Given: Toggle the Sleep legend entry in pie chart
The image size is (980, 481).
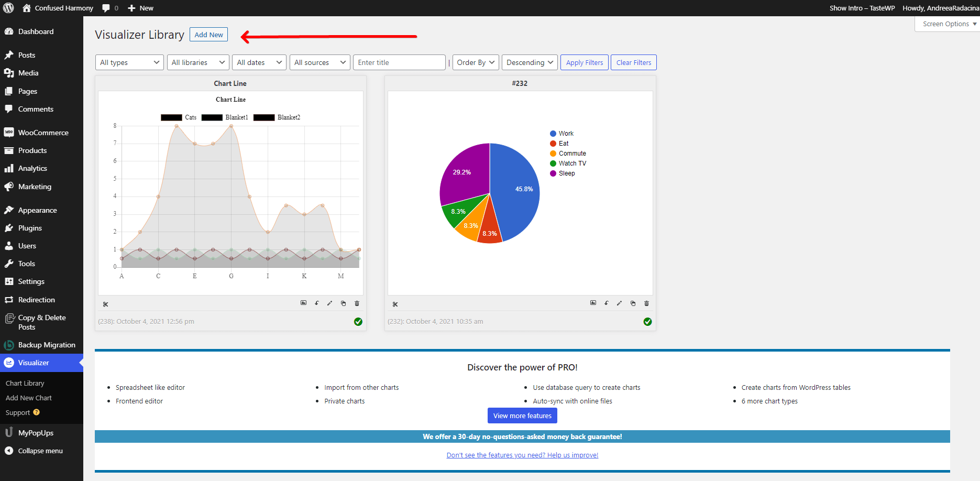Looking at the screenshot, I should [566, 173].
